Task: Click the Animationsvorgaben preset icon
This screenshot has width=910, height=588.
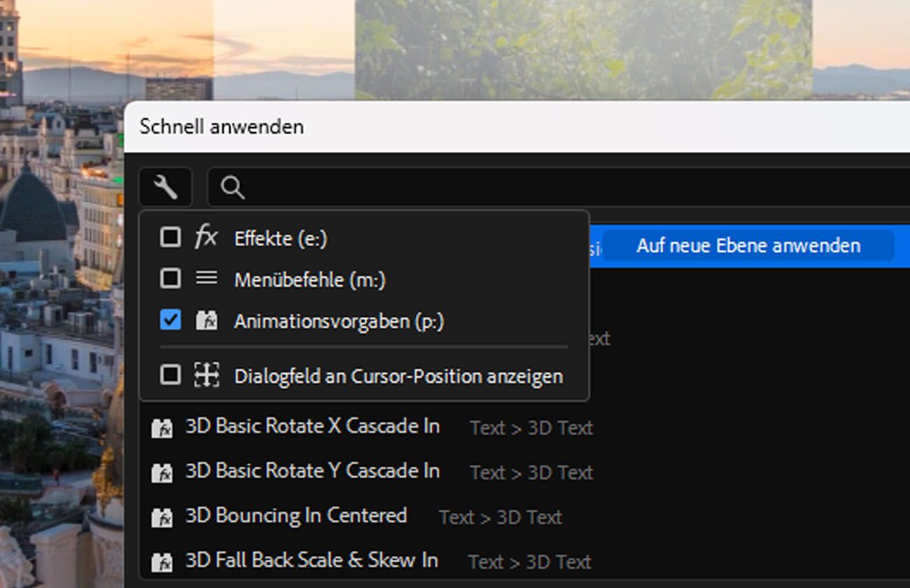Action: point(206,321)
